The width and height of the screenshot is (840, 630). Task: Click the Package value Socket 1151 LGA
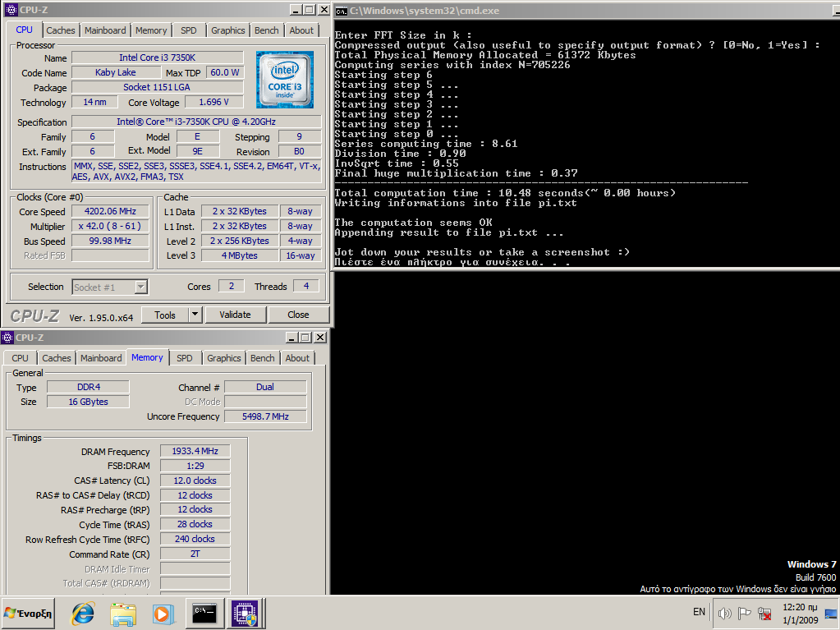pos(158,87)
